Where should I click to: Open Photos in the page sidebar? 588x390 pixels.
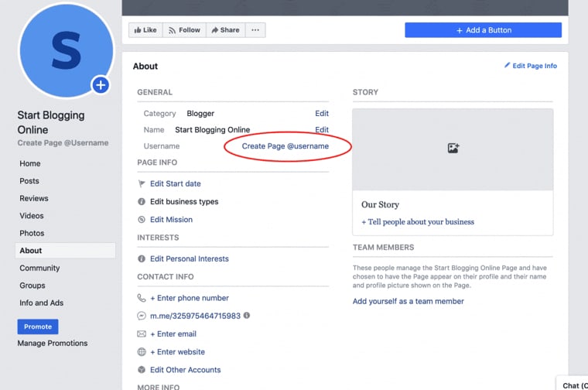32,233
